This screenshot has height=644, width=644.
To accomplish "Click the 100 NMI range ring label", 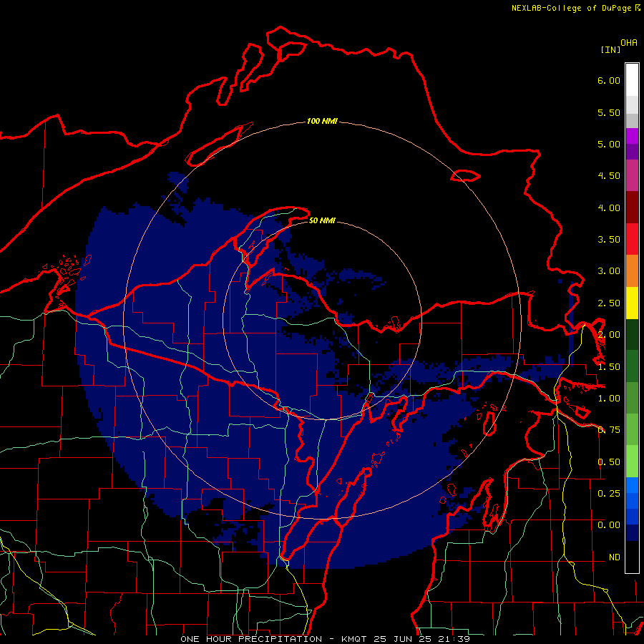I will (323, 121).
